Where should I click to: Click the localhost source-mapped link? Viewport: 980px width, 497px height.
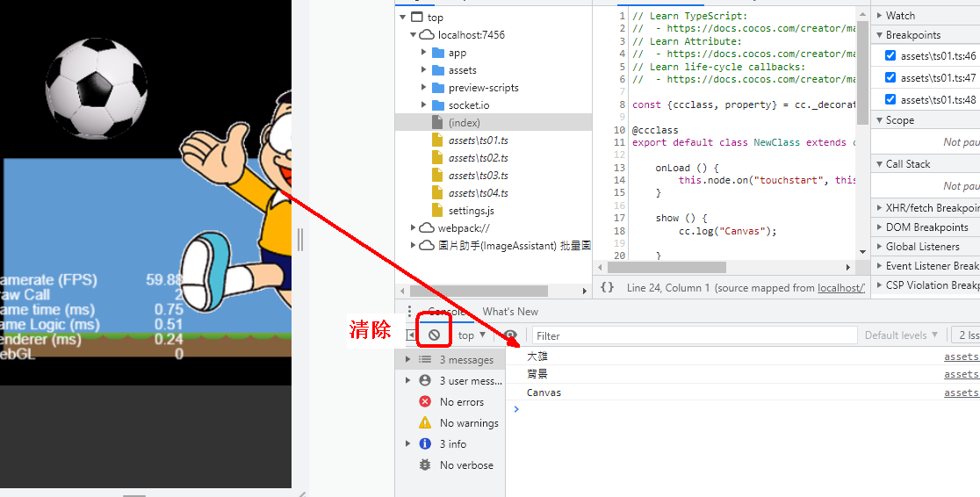(841, 287)
